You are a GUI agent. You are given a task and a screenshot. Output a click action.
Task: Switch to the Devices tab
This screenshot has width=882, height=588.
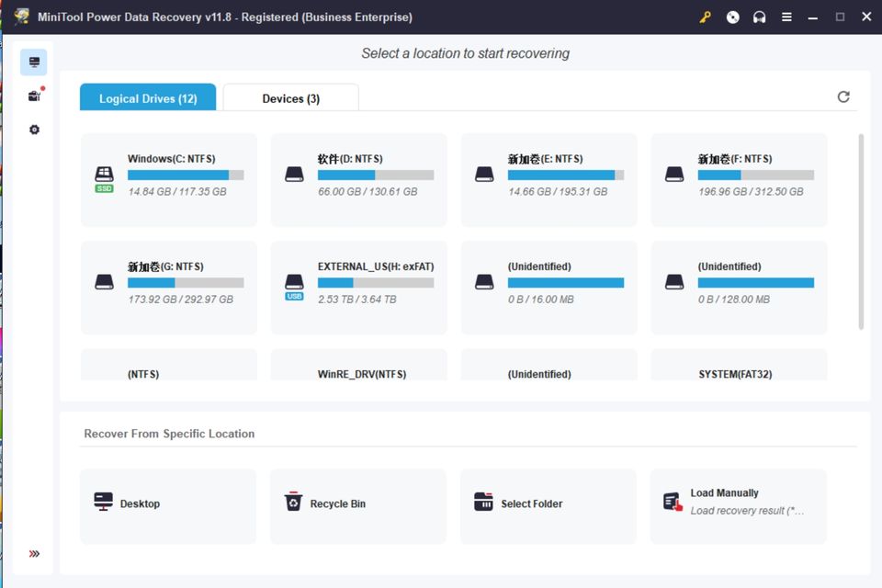290,98
